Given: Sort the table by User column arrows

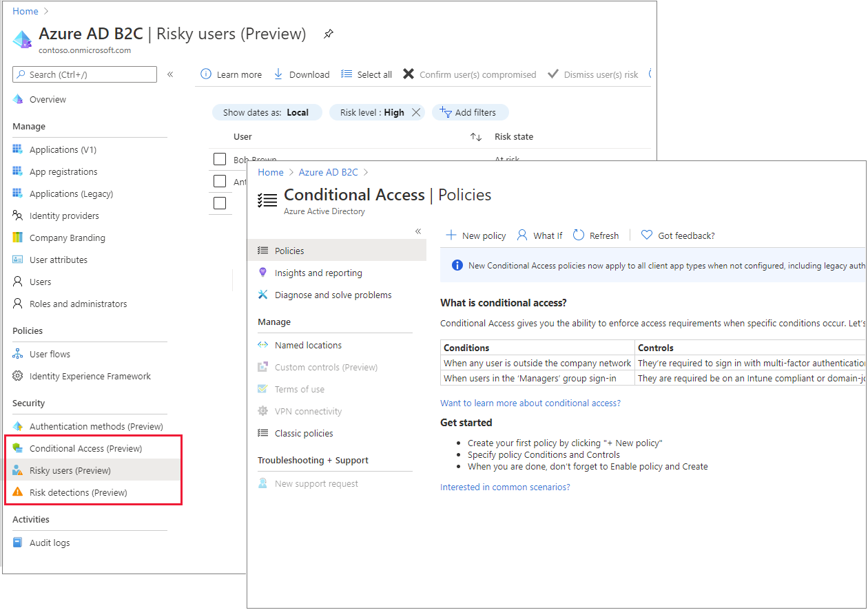Looking at the screenshot, I should pyautogui.click(x=475, y=137).
